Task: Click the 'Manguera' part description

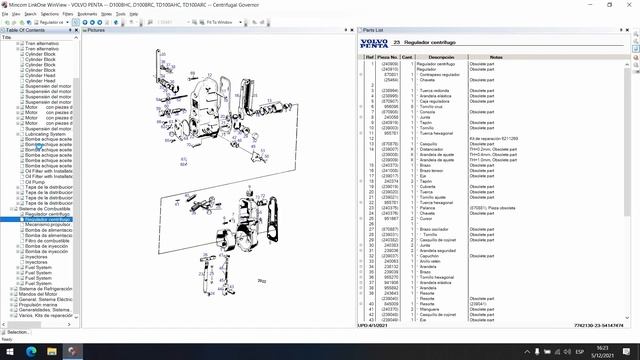Action: pos(429,309)
